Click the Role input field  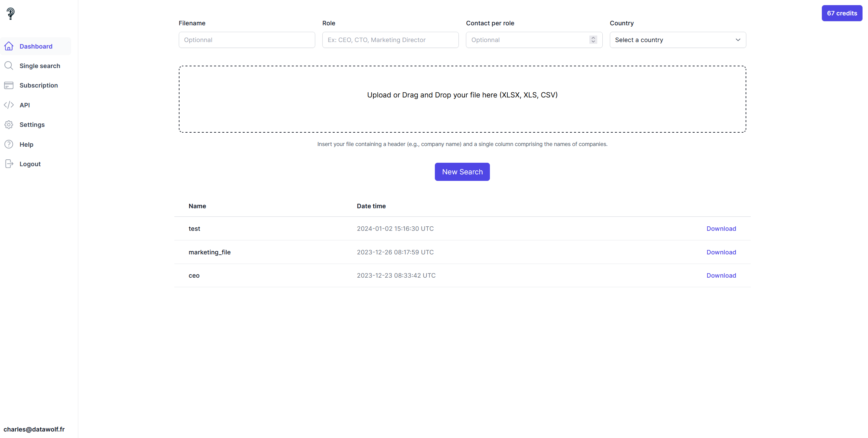click(x=390, y=40)
